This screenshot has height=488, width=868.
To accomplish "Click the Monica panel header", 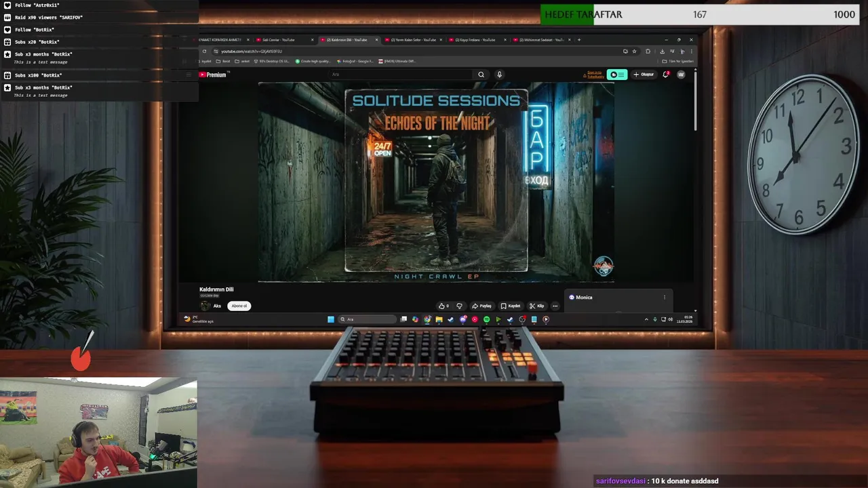I will click(x=618, y=297).
